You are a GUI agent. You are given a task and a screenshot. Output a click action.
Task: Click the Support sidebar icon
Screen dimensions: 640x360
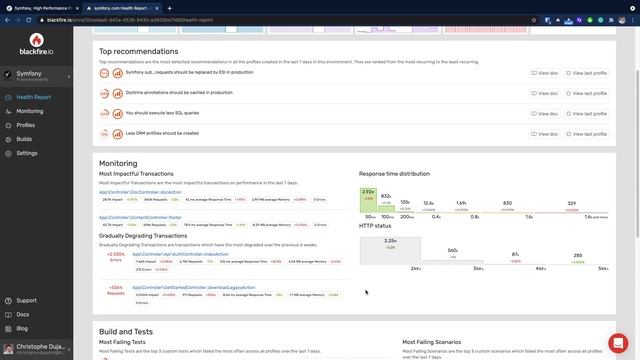pos(8,301)
